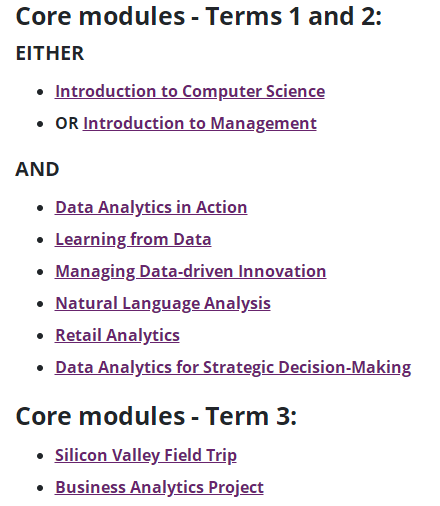Open the Managing Data-driven Innovation link
This screenshot has height=506, width=440.
(190, 271)
